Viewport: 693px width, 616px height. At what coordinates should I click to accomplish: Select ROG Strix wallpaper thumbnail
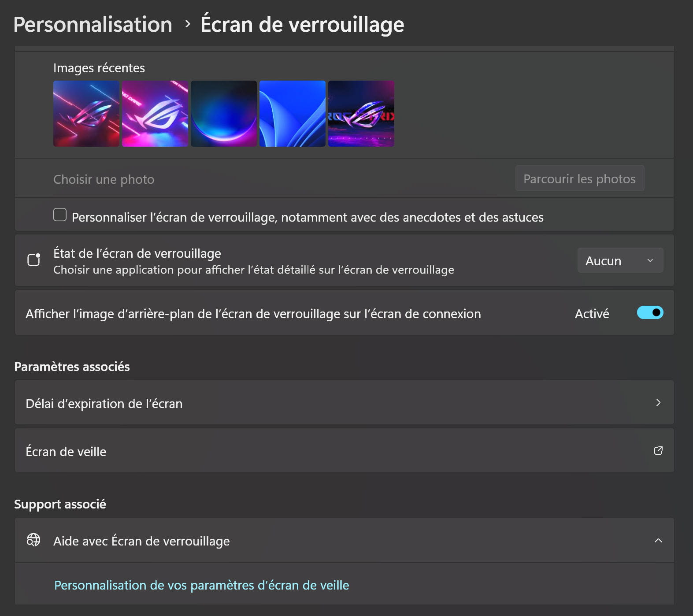click(x=361, y=114)
